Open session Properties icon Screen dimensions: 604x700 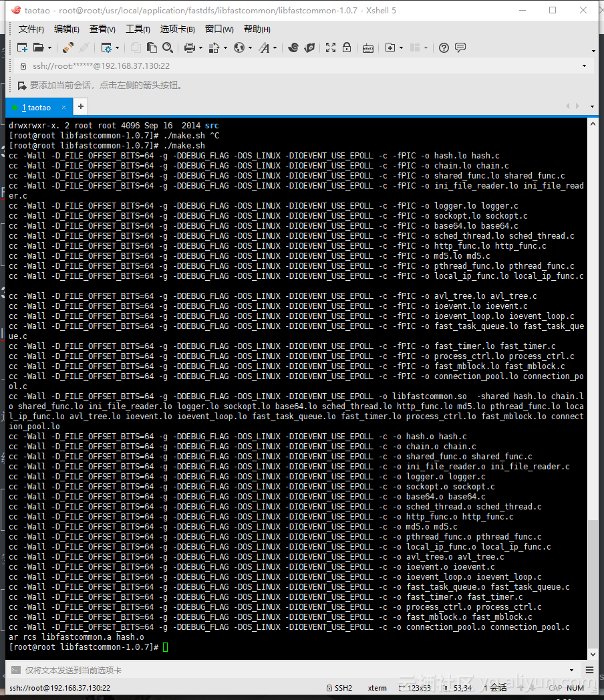(x=106, y=47)
